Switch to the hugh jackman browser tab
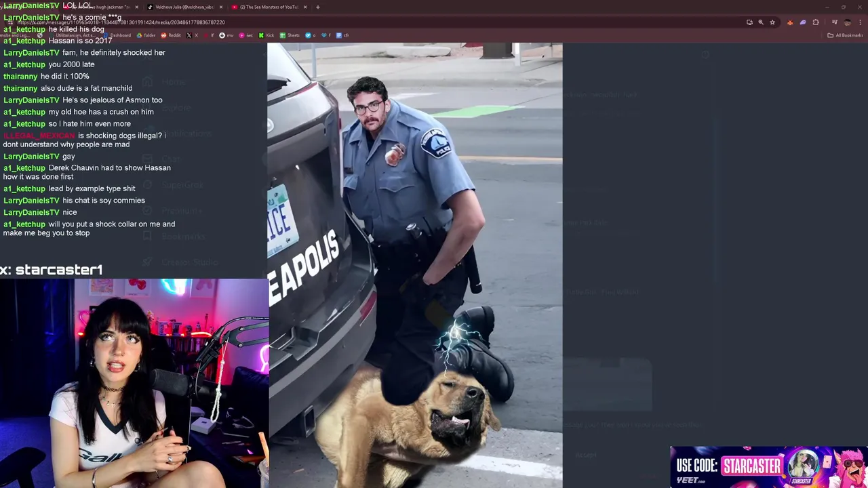Image resolution: width=868 pixels, height=488 pixels. click(102, 7)
